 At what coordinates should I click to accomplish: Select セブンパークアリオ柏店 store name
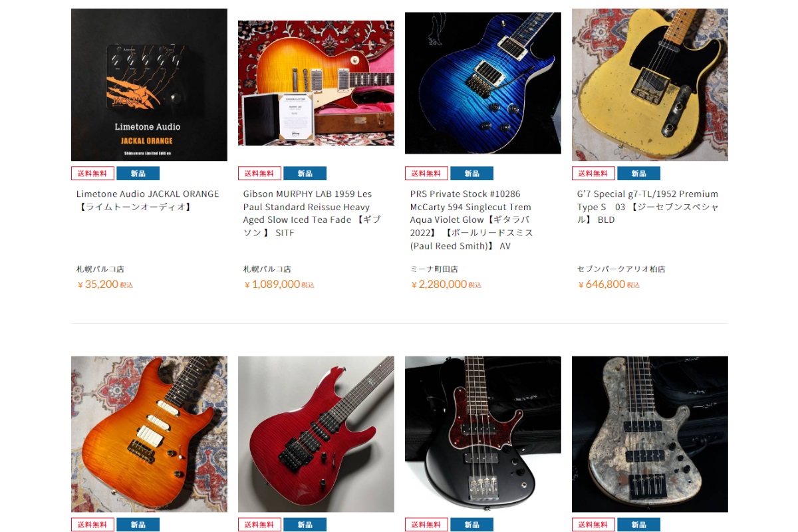pos(621,269)
